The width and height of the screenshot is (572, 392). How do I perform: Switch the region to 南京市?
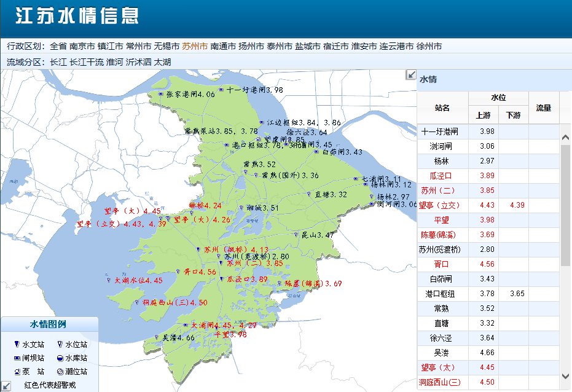pos(82,46)
